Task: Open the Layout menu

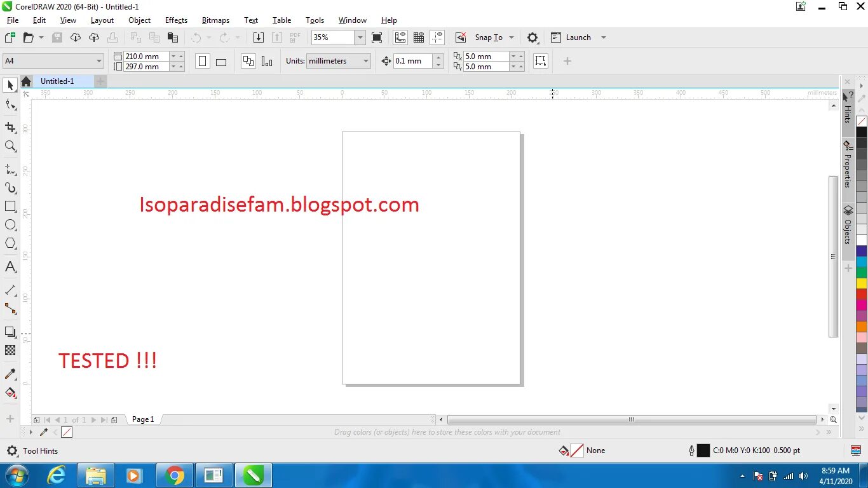Action: (102, 20)
